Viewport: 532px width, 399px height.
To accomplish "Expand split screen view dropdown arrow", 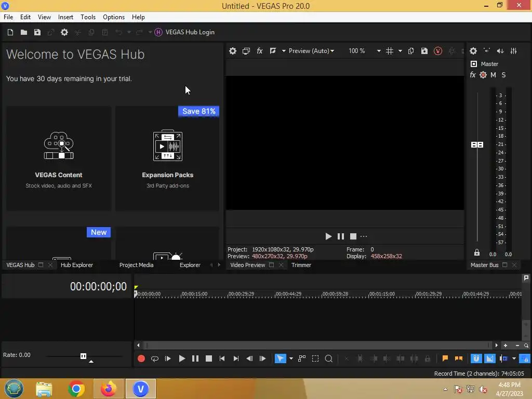I will (284, 51).
